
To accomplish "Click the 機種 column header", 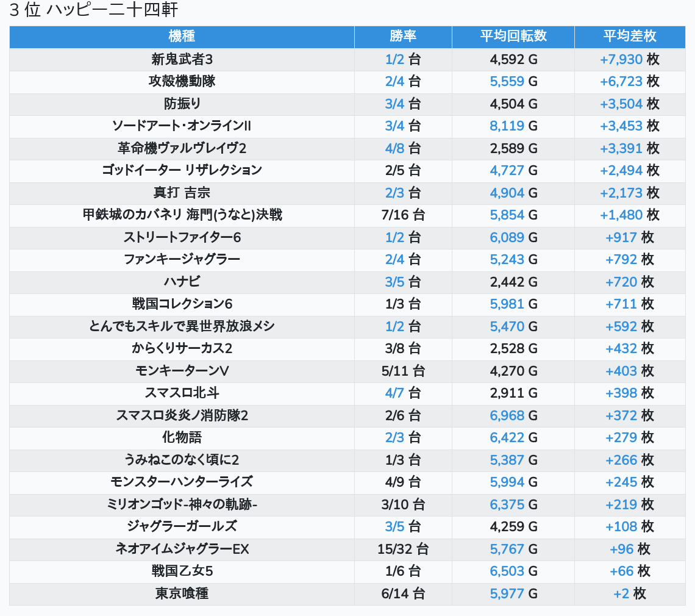I will [x=182, y=37].
